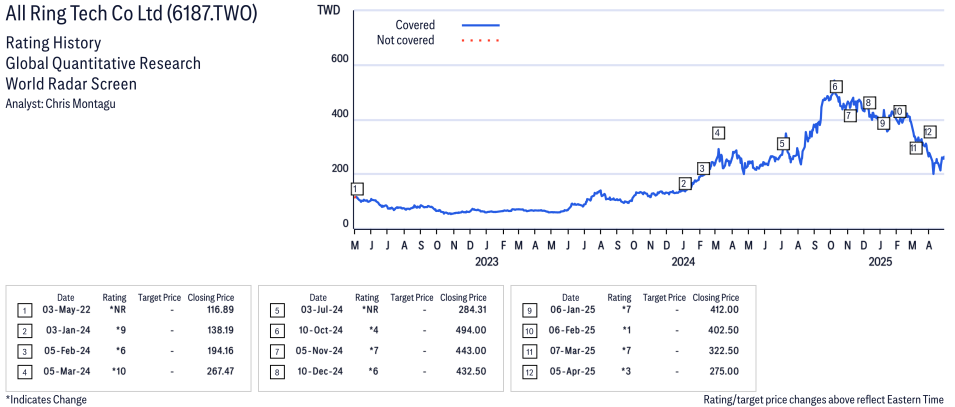The image size is (955, 407).
Task: Click the TWD axis unit label
Action: (329, 10)
